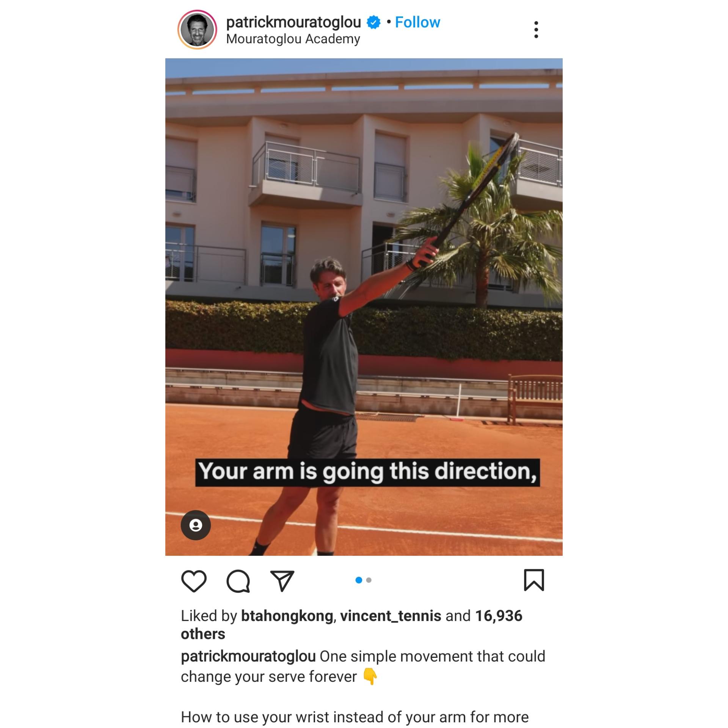Open the three-dot more options menu

(536, 30)
